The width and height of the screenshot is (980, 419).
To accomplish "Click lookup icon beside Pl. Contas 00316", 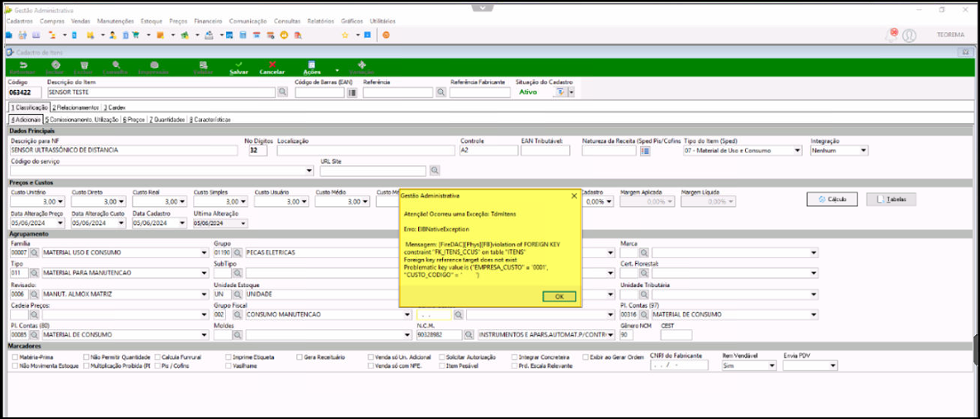I will pos(643,314).
